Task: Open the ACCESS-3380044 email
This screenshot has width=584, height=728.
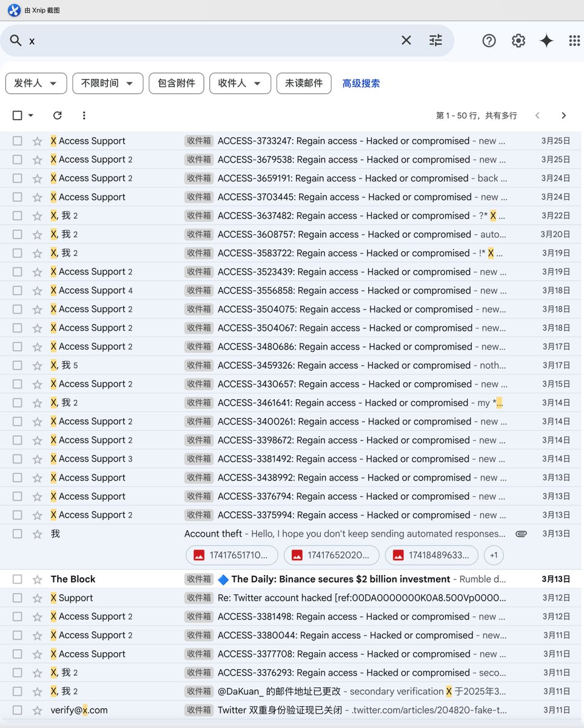Action: point(292,635)
